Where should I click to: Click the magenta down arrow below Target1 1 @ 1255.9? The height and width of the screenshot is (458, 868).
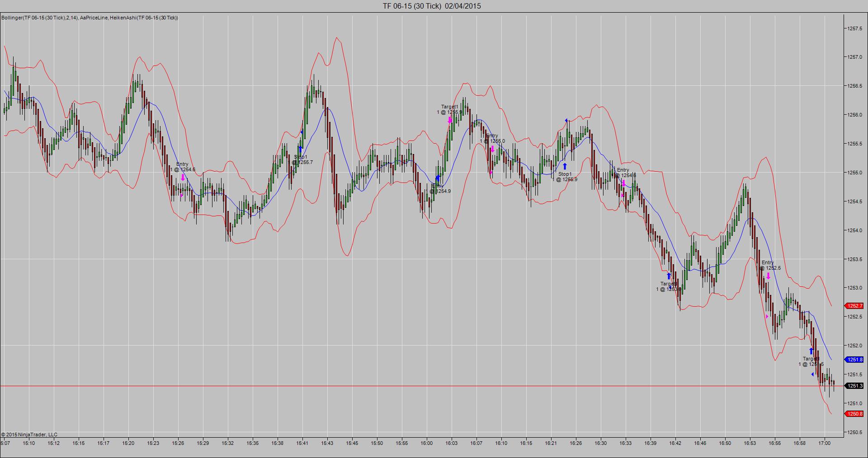tap(450, 120)
